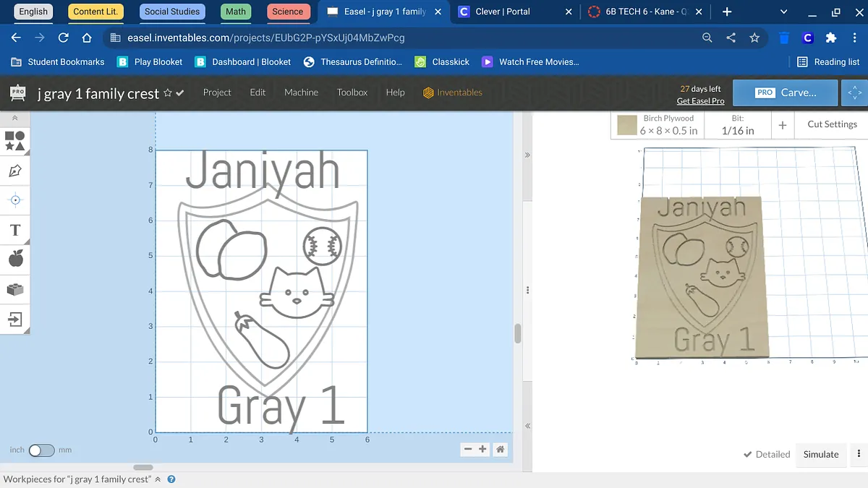868x488 pixels.
Task: Zoom in with the plus button
Action: tap(482, 450)
